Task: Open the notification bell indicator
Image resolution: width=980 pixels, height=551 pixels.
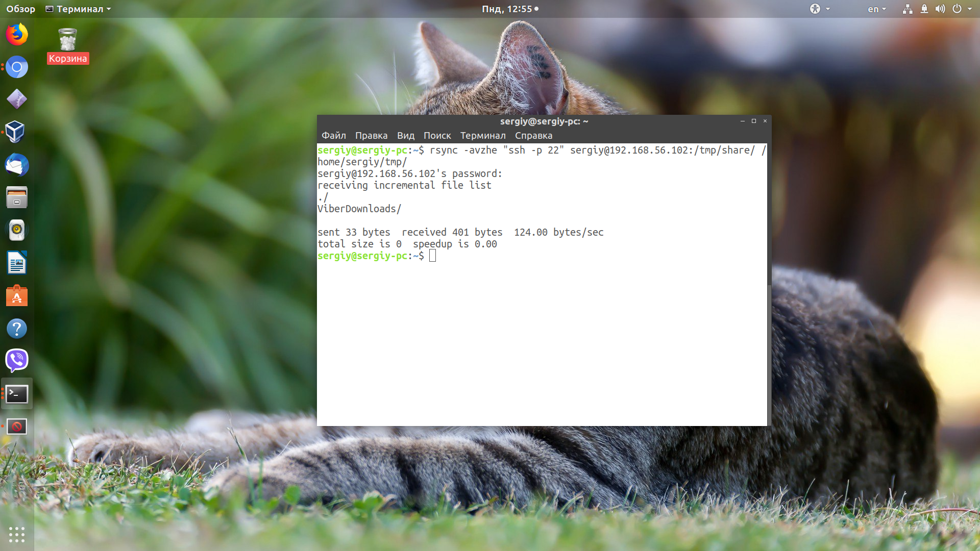Action: [x=924, y=9]
